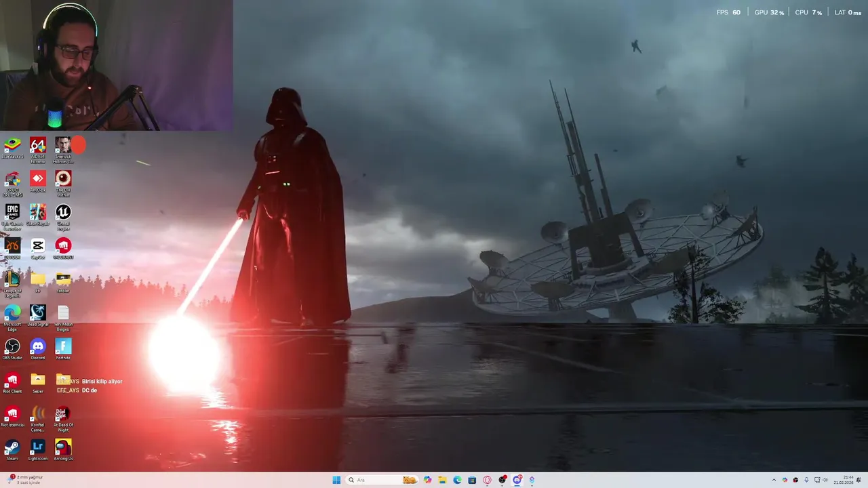868x488 pixels.
Task: Open the Epic Games Launcher icon
Action: (x=12, y=217)
